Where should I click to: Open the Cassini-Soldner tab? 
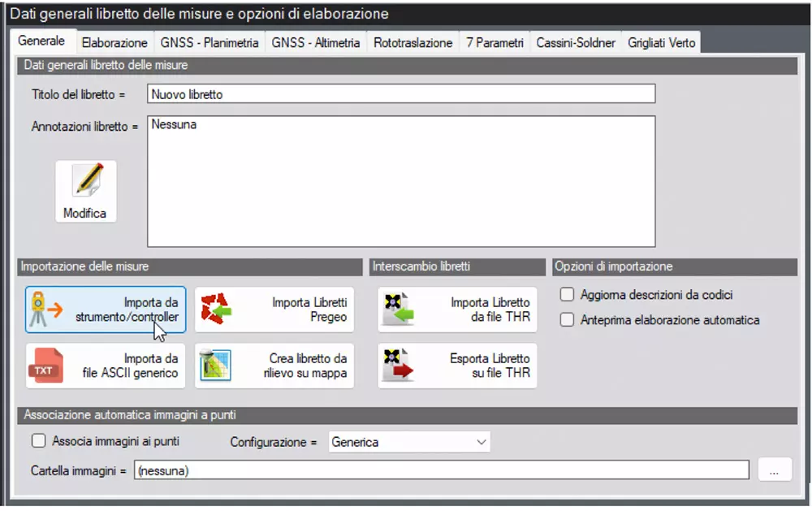(576, 42)
